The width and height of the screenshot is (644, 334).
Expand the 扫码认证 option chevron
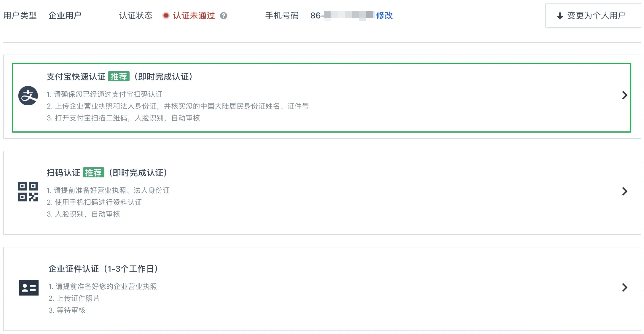(624, 191)
